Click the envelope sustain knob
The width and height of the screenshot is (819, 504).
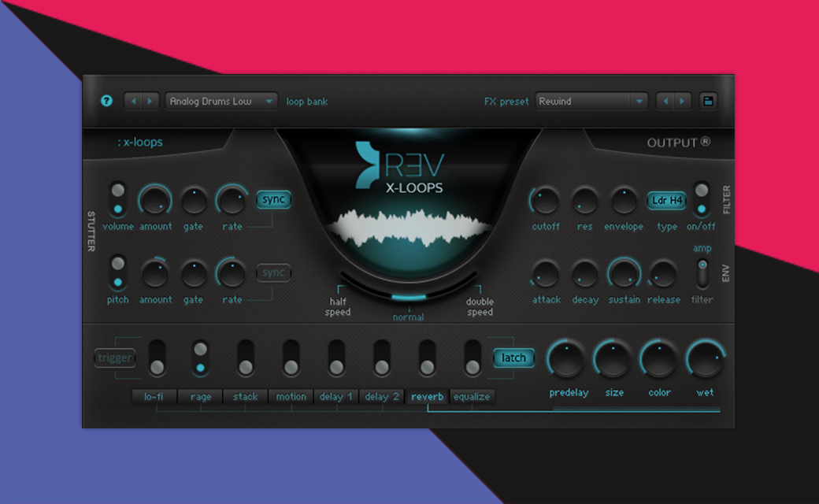point(624,274)
